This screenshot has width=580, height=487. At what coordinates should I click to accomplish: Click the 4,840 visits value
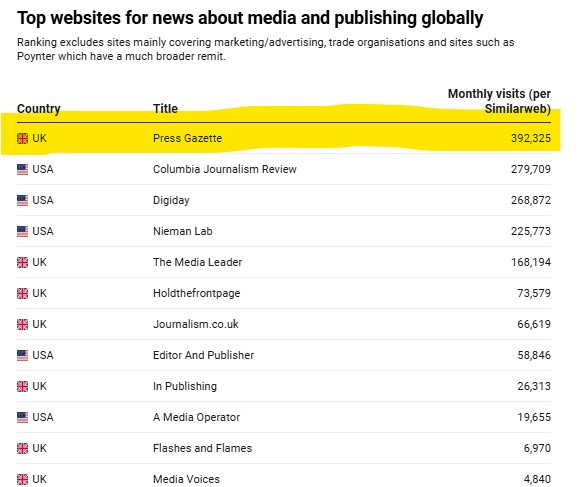[537, 480]
